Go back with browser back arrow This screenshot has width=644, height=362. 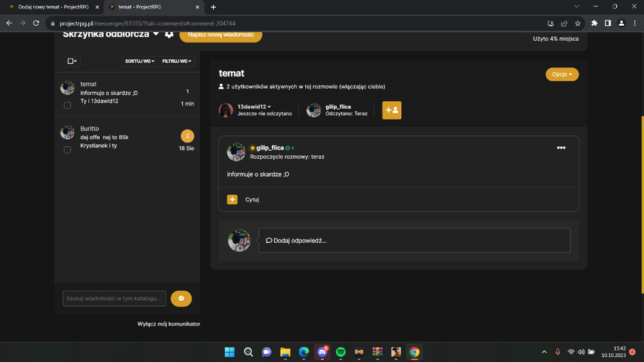(9, 23)
